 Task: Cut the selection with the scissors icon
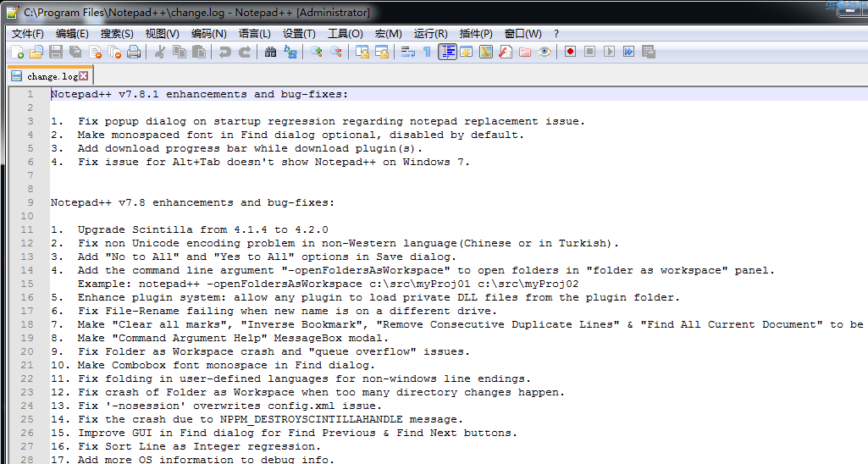click(160, 52)
